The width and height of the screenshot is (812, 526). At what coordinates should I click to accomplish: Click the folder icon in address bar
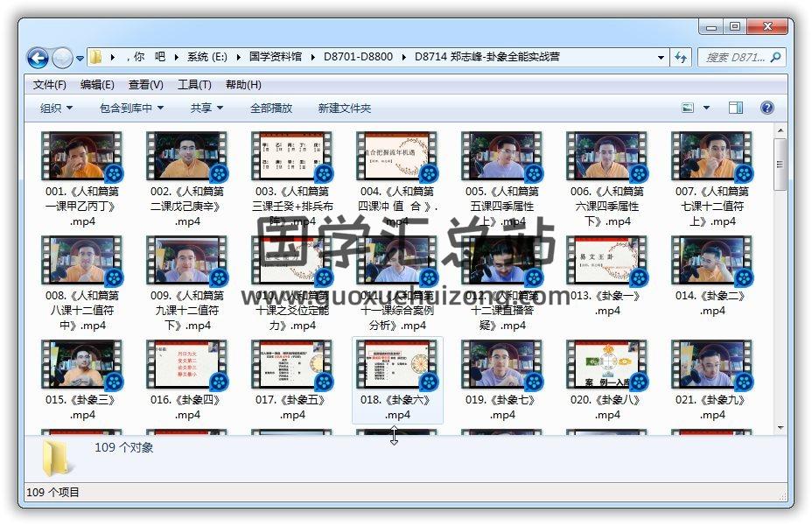96,58
